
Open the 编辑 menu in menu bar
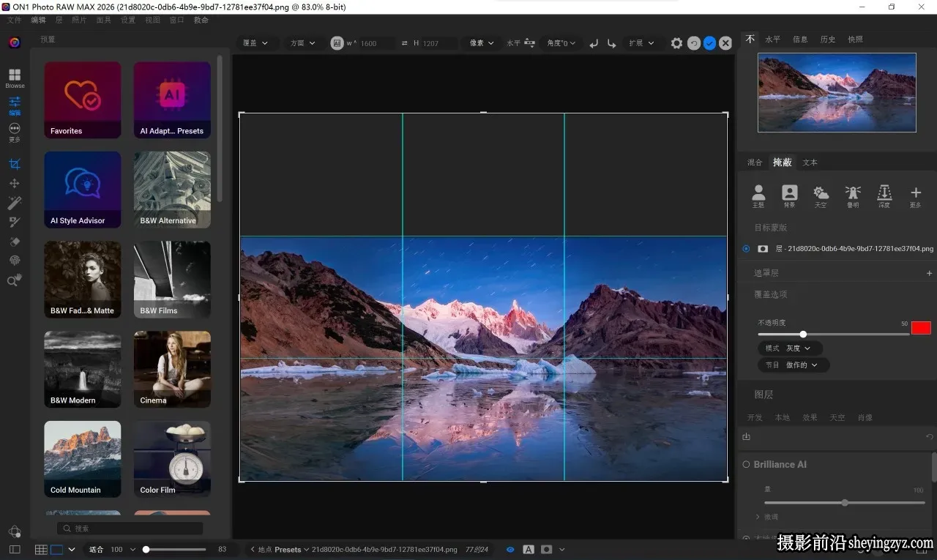point(38,20)
